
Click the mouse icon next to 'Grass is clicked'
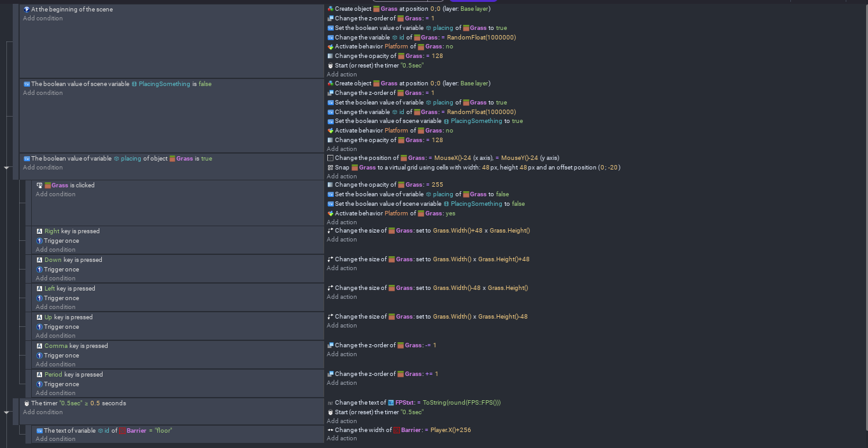coord(39,185)
